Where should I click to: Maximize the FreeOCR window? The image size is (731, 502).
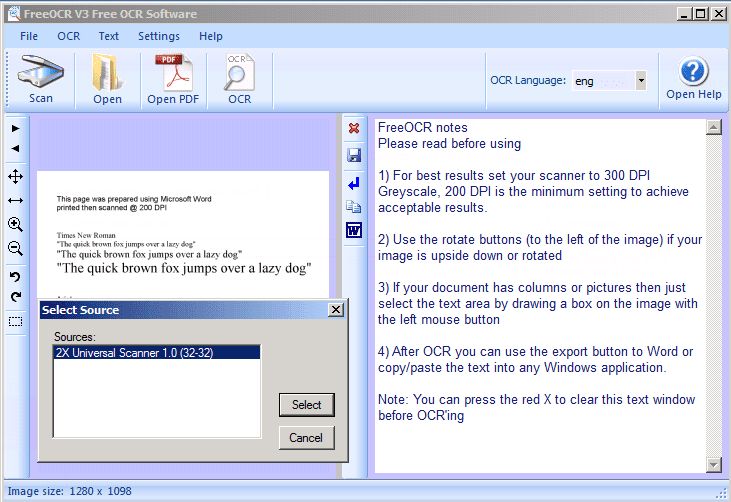point(700,14)
